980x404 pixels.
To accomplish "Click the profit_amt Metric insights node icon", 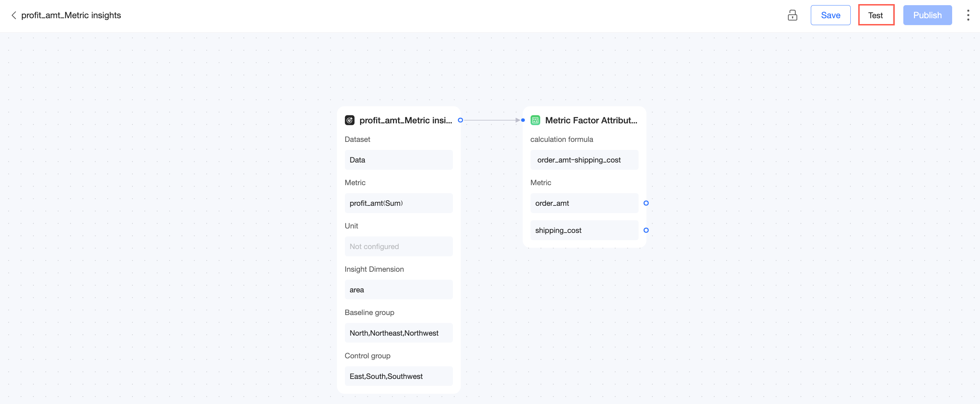I will tap(349, 120).
